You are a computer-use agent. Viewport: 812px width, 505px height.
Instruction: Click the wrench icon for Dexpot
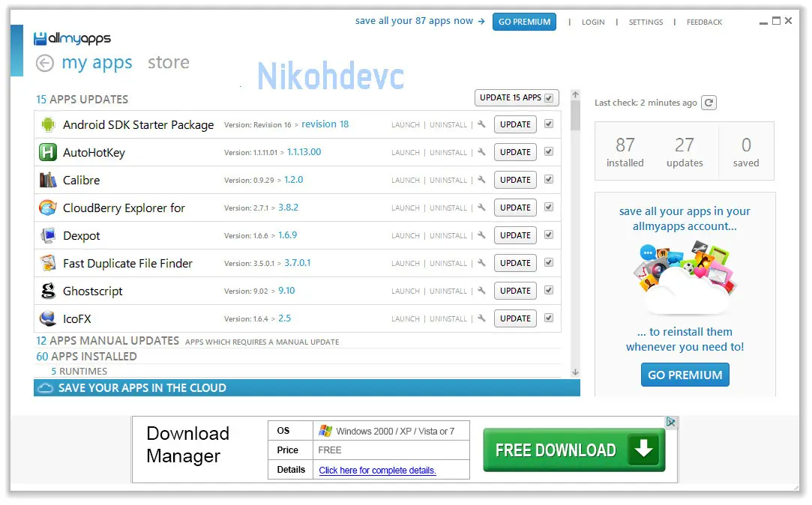pos(481,235)
